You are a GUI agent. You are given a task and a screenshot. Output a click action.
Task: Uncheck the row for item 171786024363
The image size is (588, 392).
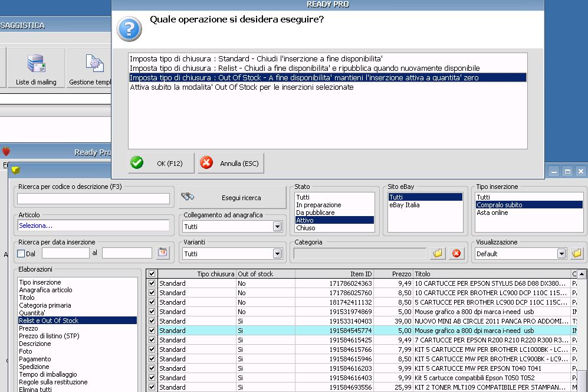point(152,283)
